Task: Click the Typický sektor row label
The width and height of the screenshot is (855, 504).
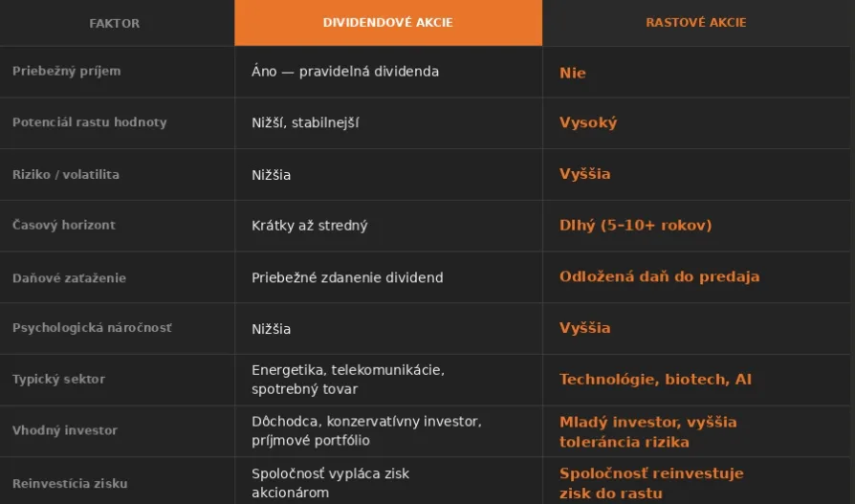Action: [58, 380]
